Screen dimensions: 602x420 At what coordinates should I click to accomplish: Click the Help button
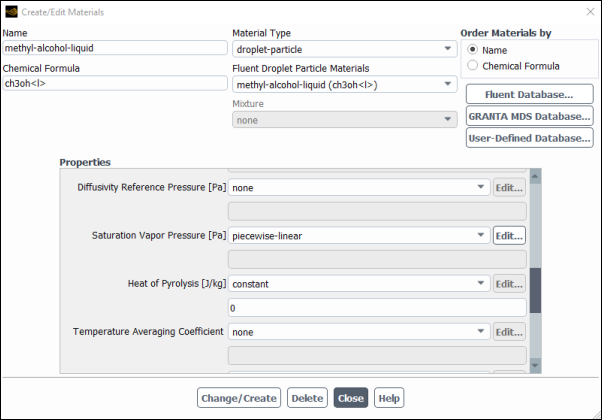click(x=389, y=398)
